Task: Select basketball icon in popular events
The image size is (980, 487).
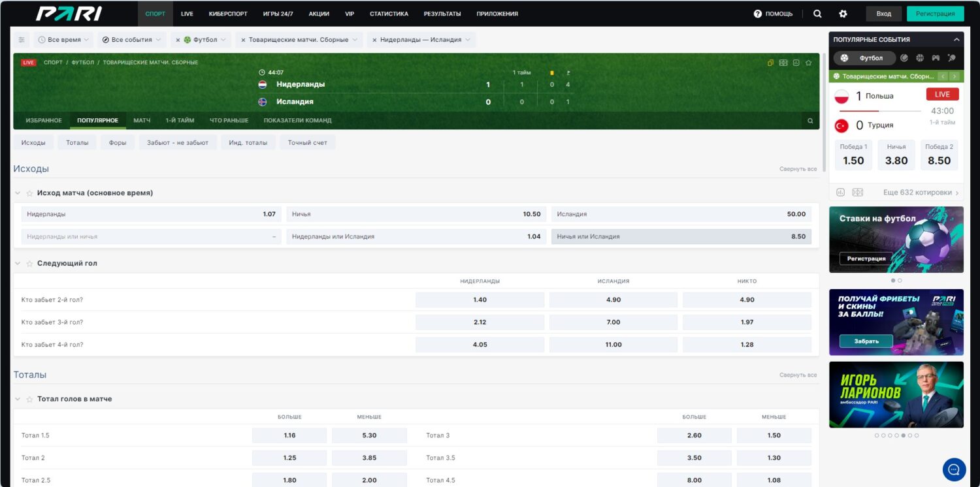Action: [x=920, y=58]
